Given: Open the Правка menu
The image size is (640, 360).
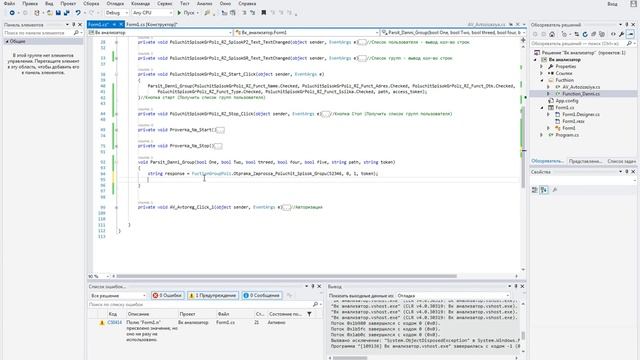Looking at the screenshot, I should (x=30, y=3).
